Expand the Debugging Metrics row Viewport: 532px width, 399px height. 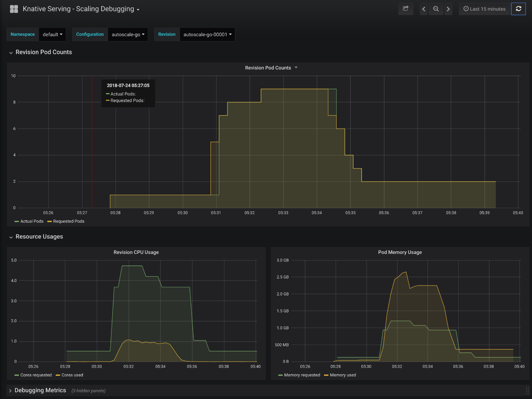click(40, 391)
